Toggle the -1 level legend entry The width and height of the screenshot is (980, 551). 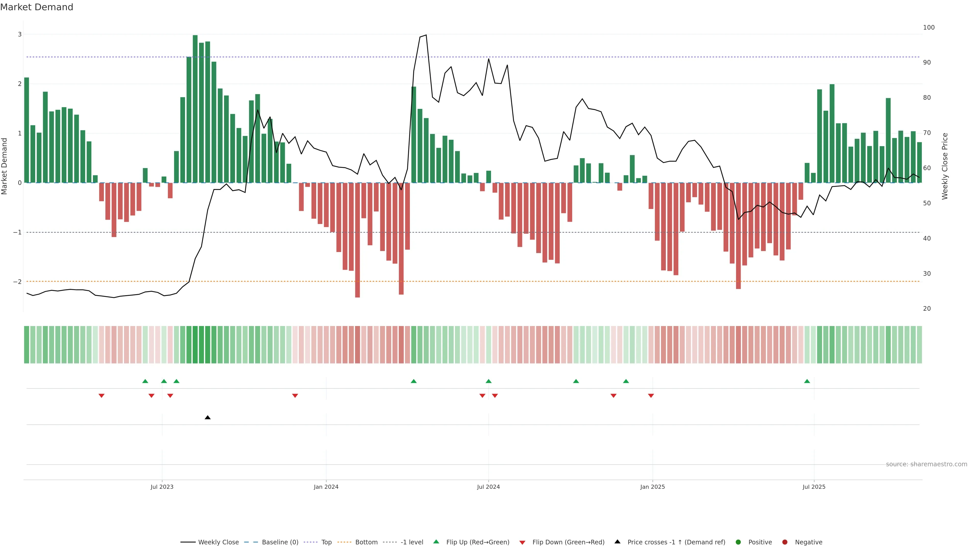coord(412,542)
